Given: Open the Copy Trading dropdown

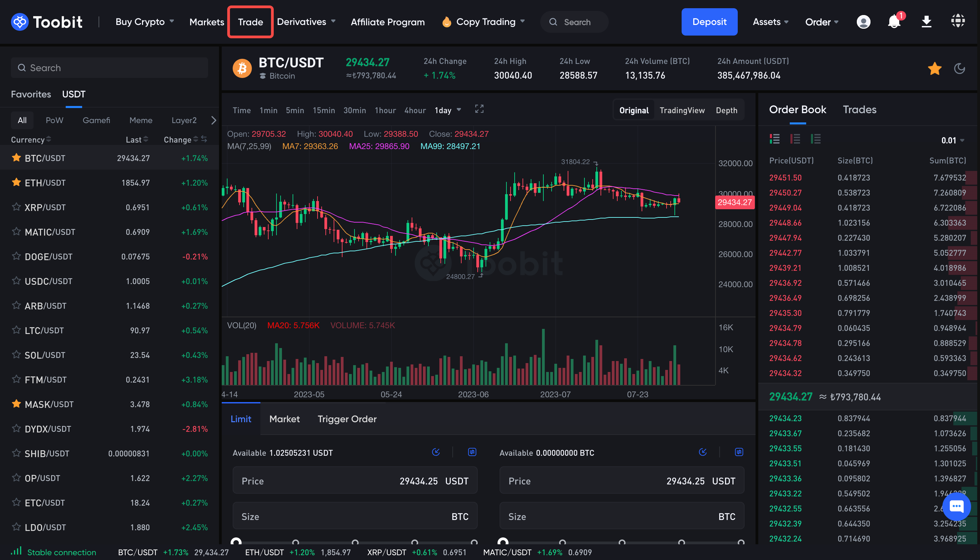Looking at the screenshot, I should [x=483, y=22].
